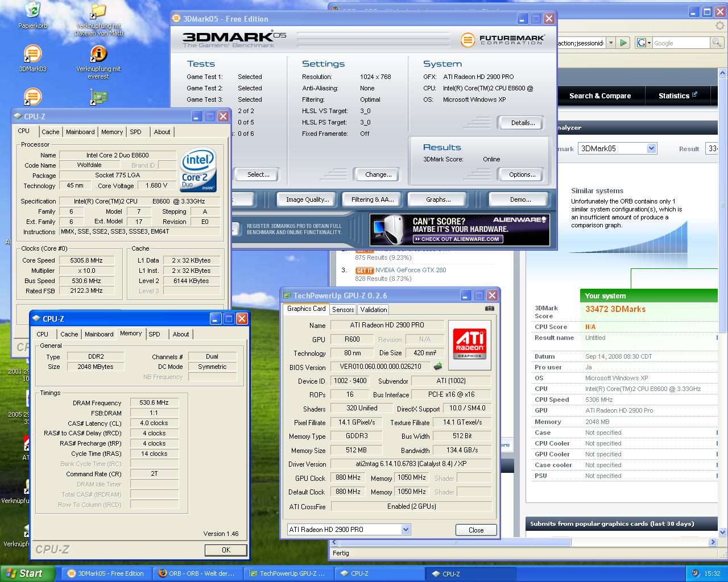Click the Close button in GPU-Z
The image size is (728, 582).
click(x=476, y=530)
